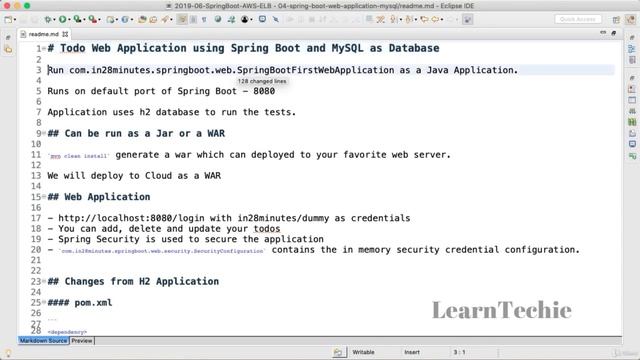Click the black circular avatar toolbar icon

244,19
